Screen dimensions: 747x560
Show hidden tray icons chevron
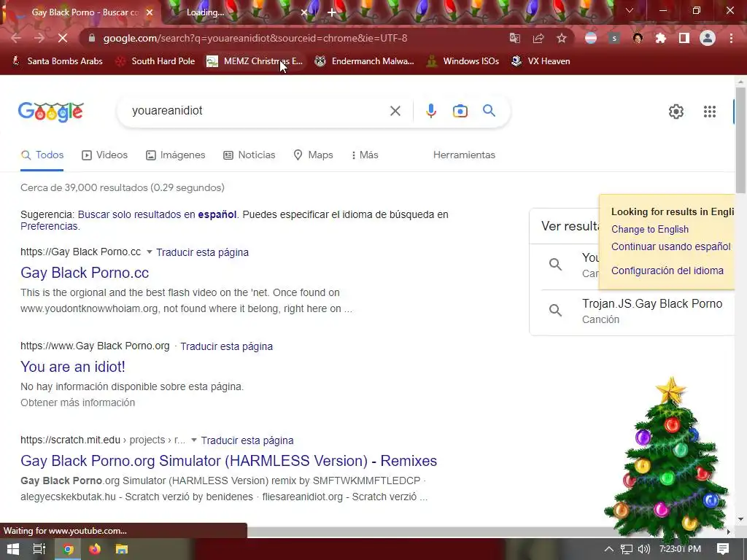coord(609,549)
